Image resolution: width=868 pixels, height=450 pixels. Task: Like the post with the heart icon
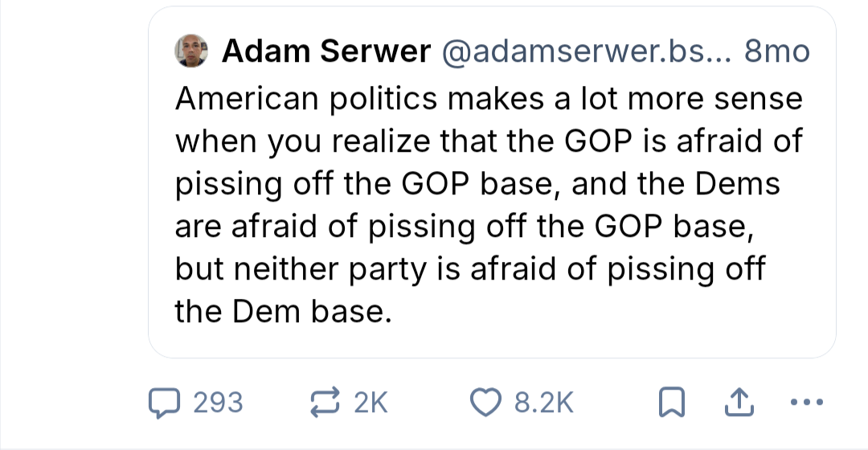(485, 403)
